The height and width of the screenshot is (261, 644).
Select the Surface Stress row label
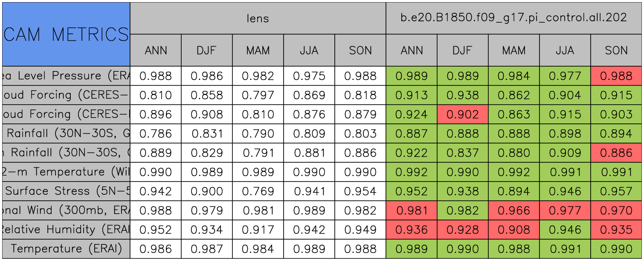tap(66, 191)
